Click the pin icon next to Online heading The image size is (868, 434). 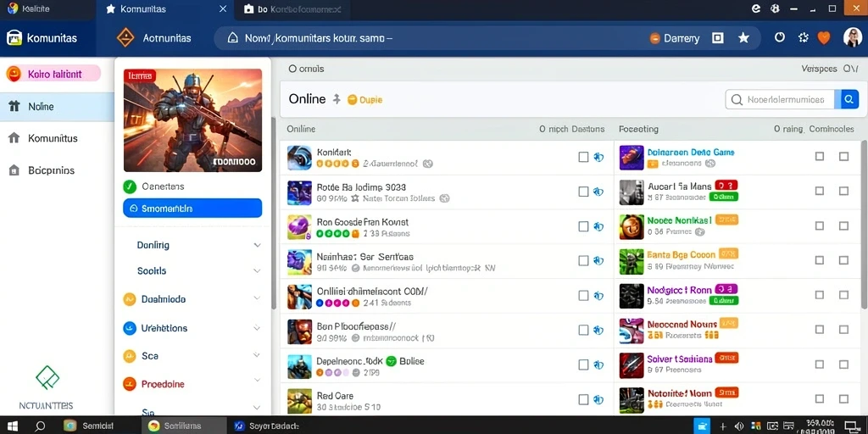336,99
